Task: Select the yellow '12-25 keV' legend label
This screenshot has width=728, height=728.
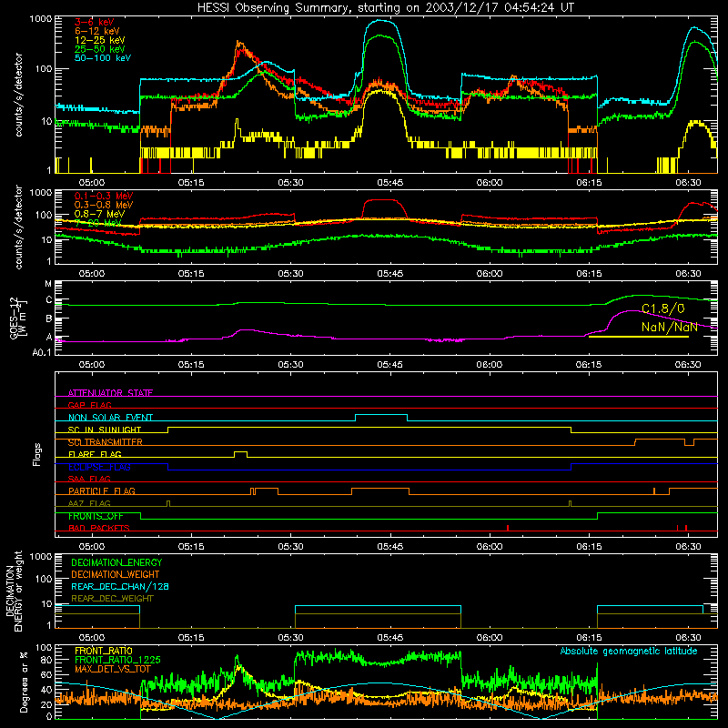Action: point(99,40)
